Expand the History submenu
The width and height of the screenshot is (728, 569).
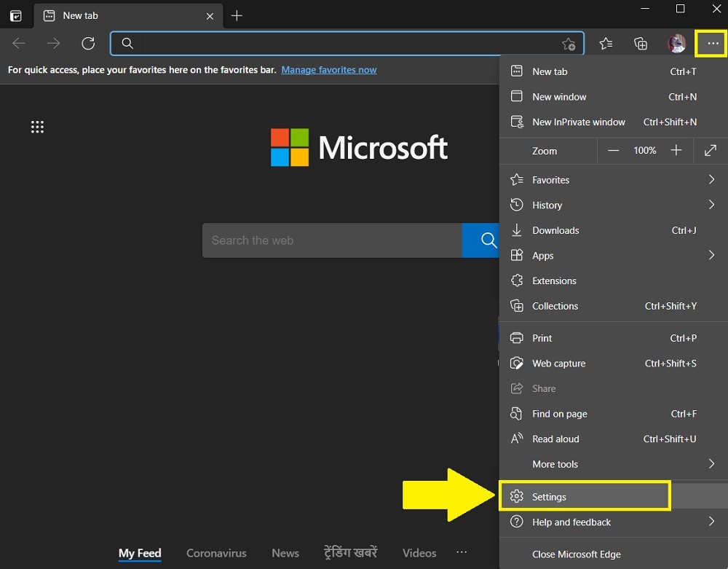(x=547, y=205)
